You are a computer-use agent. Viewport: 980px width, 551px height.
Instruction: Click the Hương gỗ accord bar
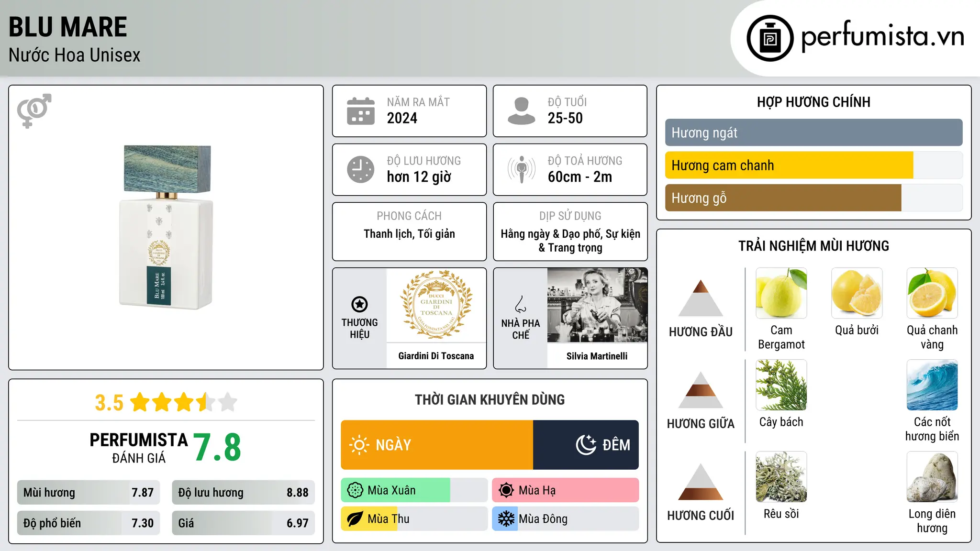pos(813,198)
